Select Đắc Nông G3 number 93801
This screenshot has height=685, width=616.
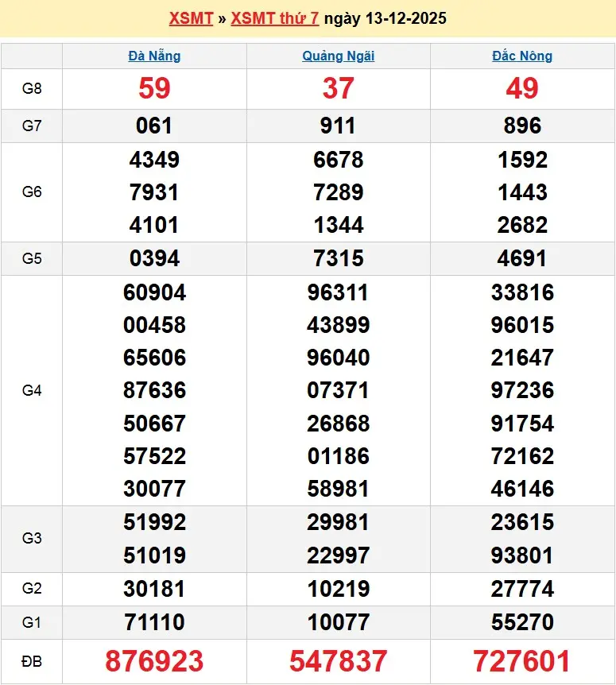click(x=522, y=555)
